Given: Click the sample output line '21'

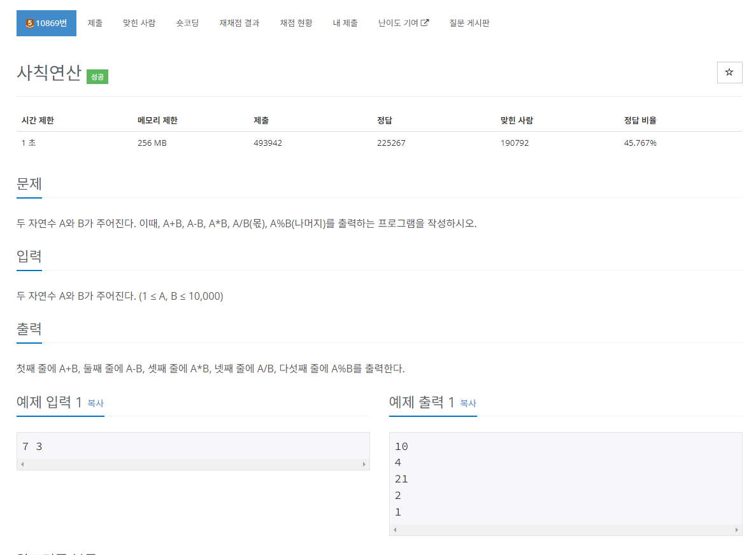Looking at the screenshot, I should (x=401, y=479).
